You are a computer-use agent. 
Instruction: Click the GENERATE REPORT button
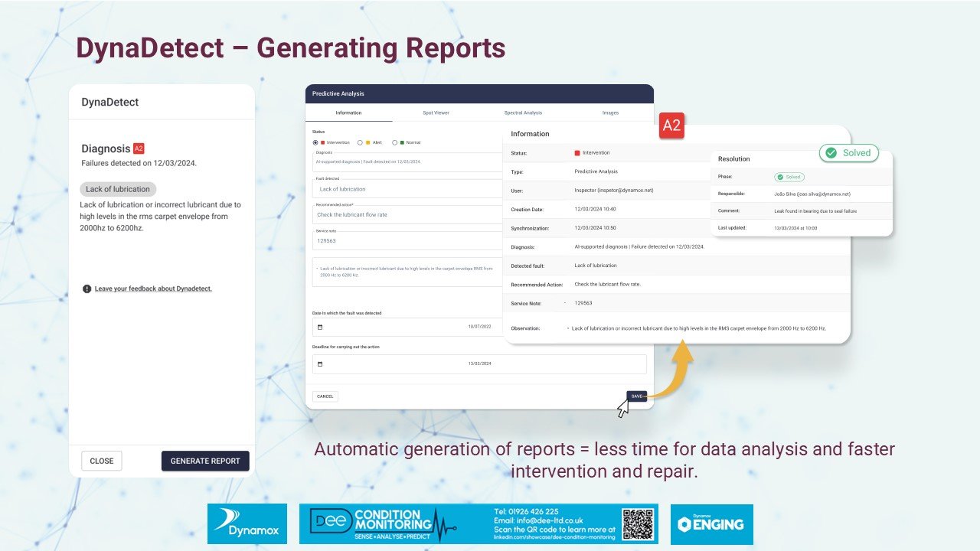tap(205, 461)
